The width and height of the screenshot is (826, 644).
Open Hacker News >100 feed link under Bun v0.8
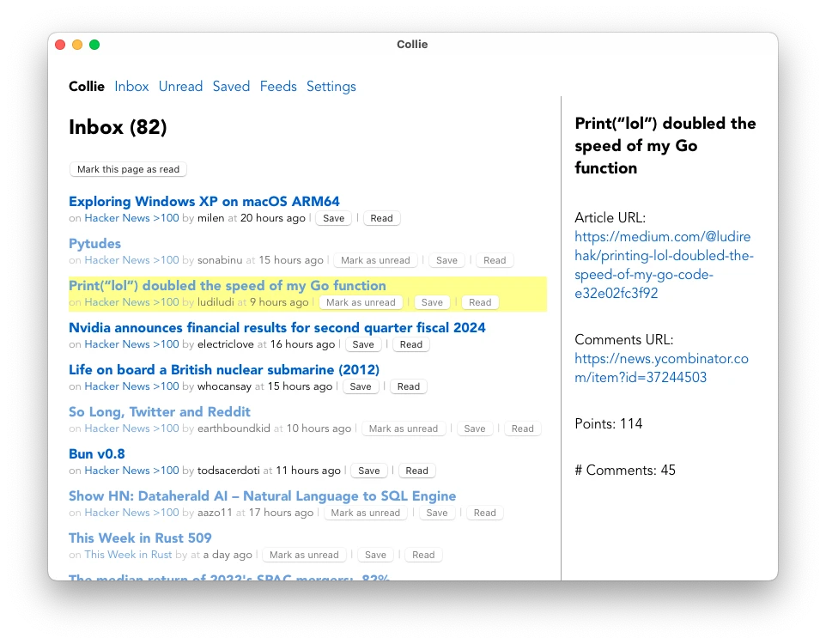click(x=131, y=471)
